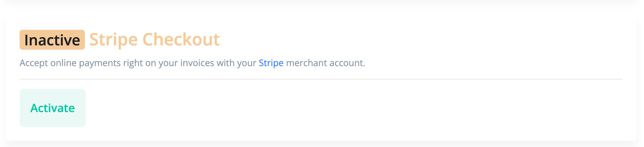This screenshot has height=147, width=644.
Task: Click the Inactive status badge
Action: point(52,40)
